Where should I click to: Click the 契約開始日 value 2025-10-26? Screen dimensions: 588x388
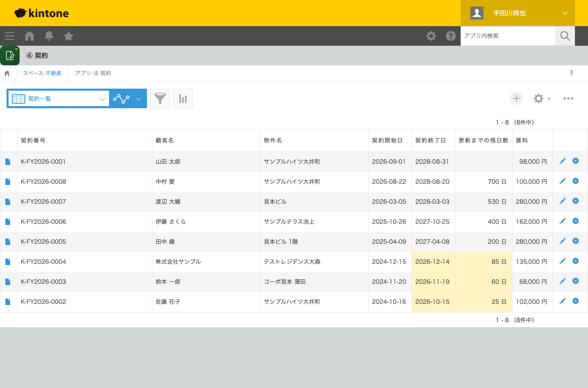(389, 222)
